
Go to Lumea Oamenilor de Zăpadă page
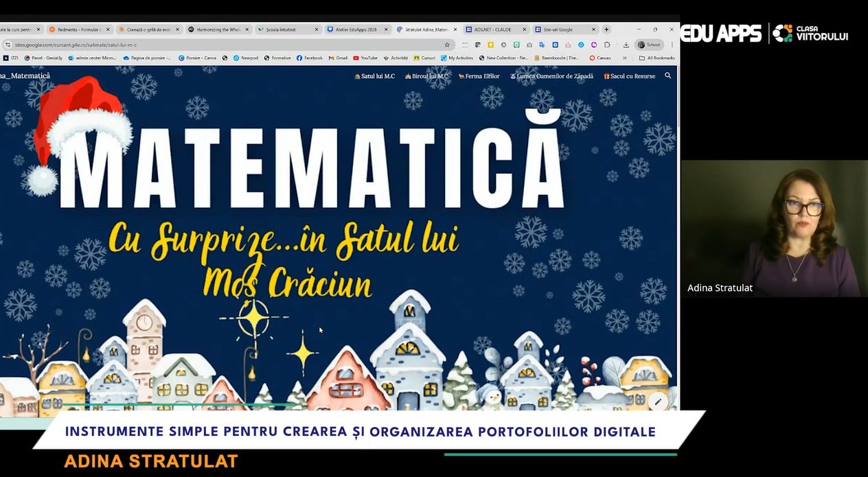tap(552, 76)
